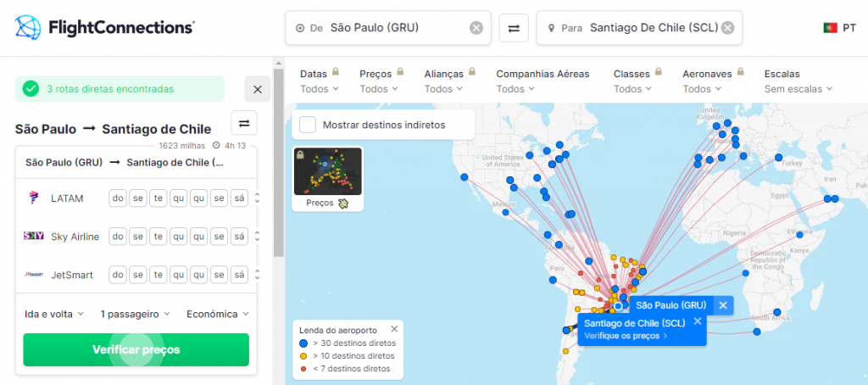Expand the LATAM row details arrows
Image resolution: width=868 pixels, height=385 pixels.
pos(257,198)
